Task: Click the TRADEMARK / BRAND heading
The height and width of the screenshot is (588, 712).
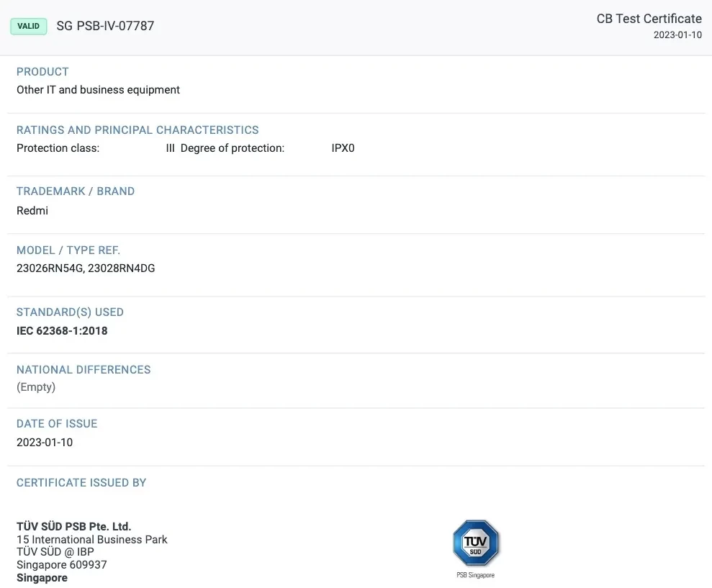Action: point(76,191)
